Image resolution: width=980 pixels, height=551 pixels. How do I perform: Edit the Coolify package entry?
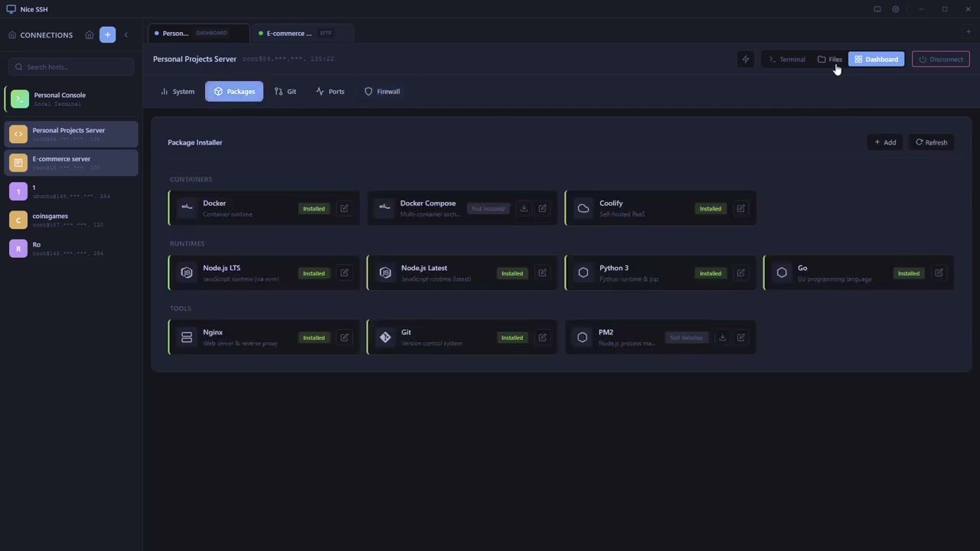coord(741,208)
